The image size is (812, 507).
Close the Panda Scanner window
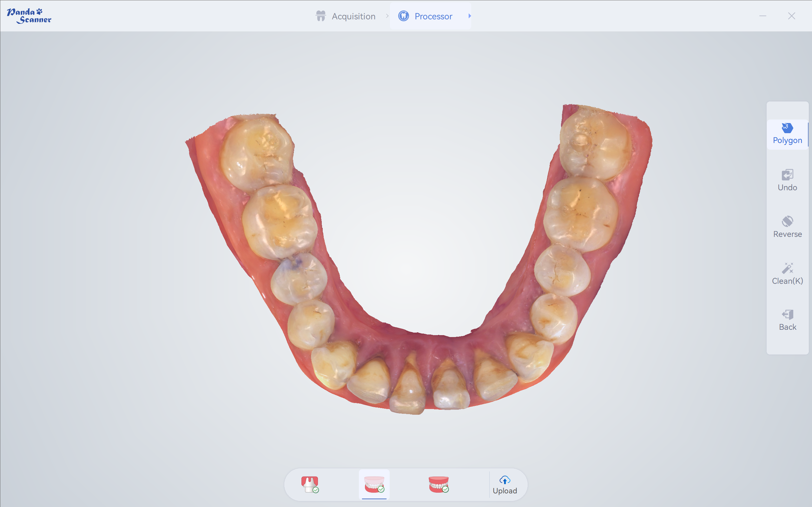[791, 16]
